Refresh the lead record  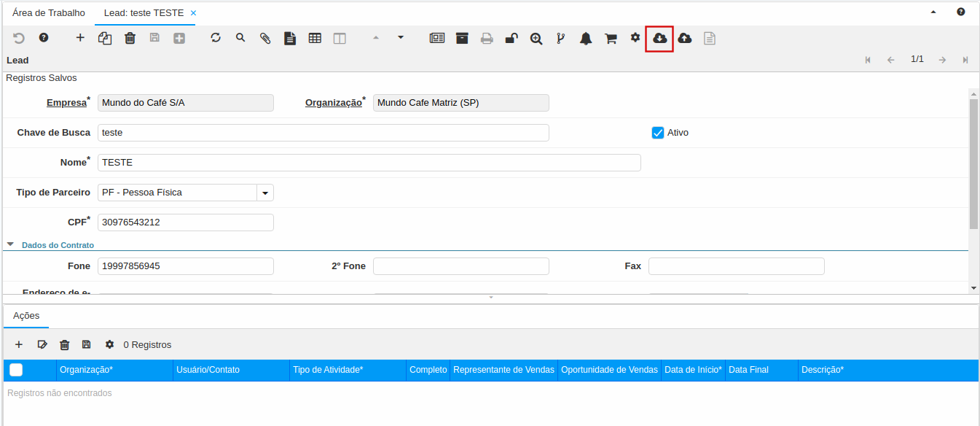coord(216,38)
